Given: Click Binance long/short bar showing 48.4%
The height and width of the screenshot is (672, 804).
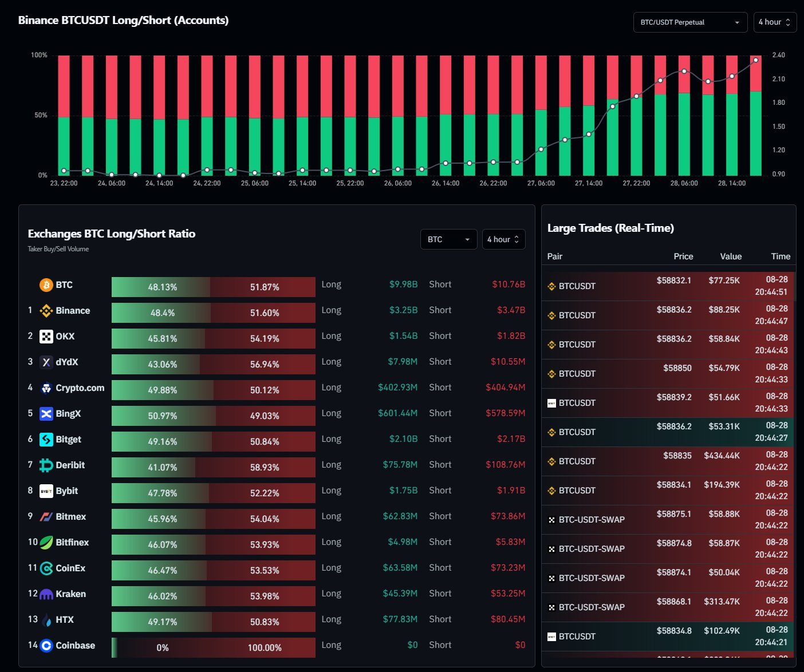Looking at the screenshot, I should point(214,313).
